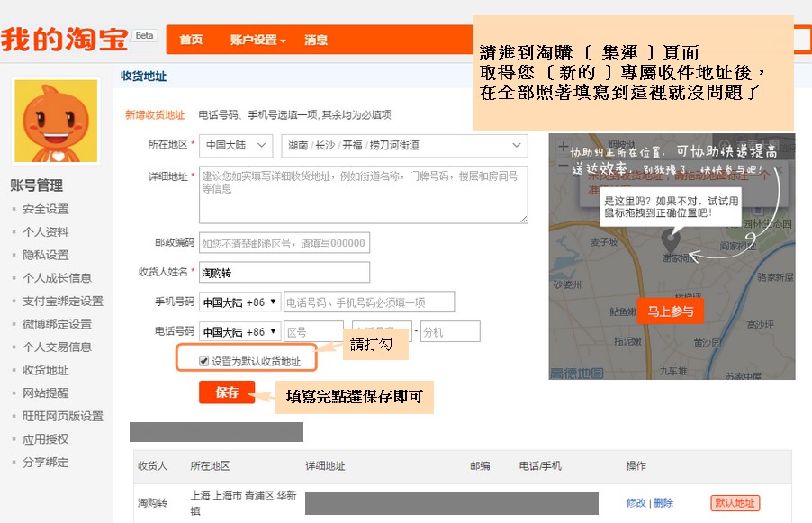Click the orange 保存 button
Viewport: 812px width, 523px height.
[x=227, y=392]
